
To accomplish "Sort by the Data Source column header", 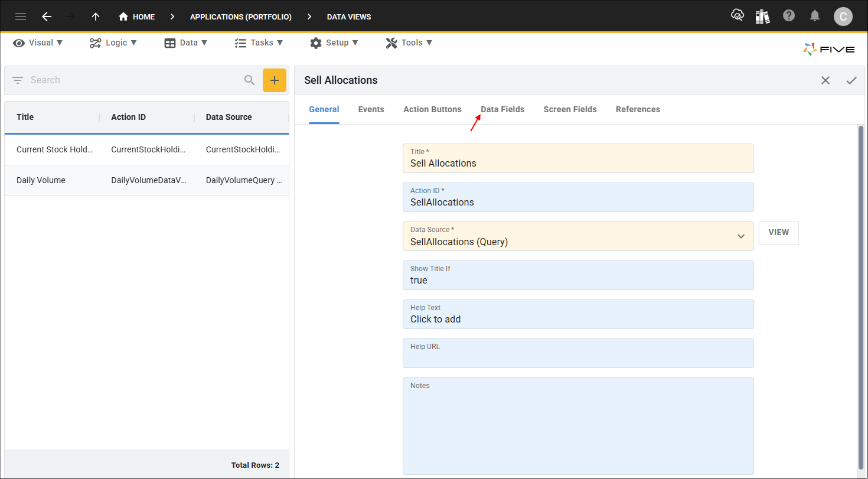I will coord(229,117).
